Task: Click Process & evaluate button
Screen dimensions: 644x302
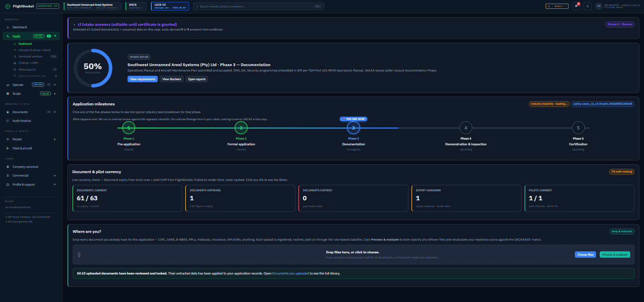Action: point(615,255)
